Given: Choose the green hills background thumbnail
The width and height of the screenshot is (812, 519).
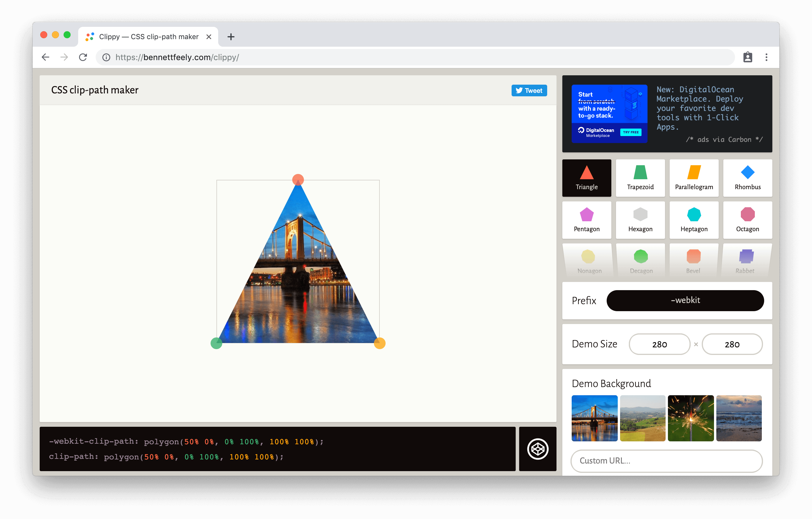Looking at the screenshot, I should 642,418.
